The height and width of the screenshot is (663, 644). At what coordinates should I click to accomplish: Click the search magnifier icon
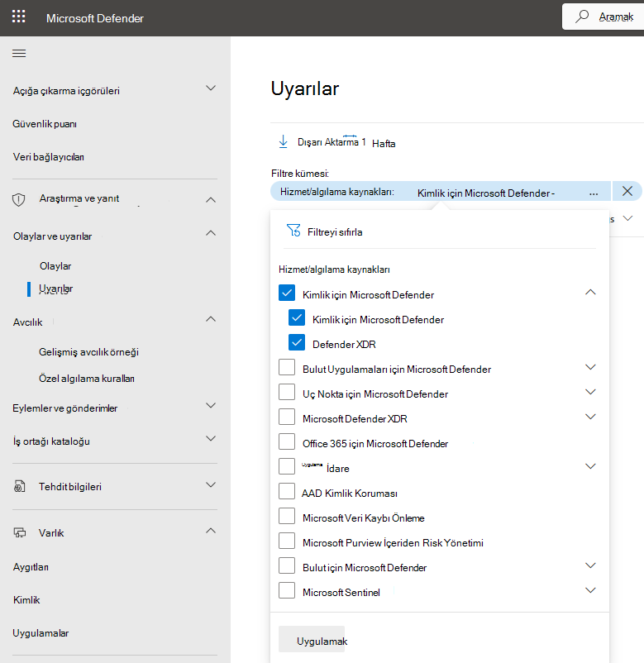click(x=582, y=17)
